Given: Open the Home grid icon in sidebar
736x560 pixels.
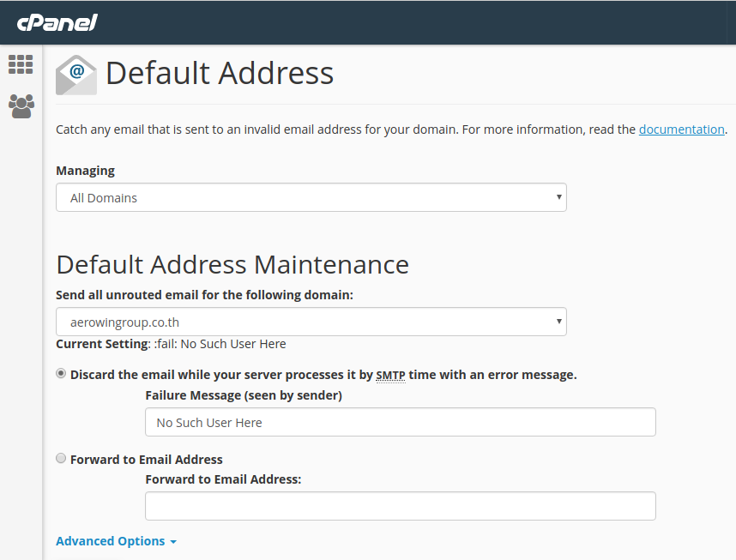Looking at the screenshot, I should click(x=21, y=64).
